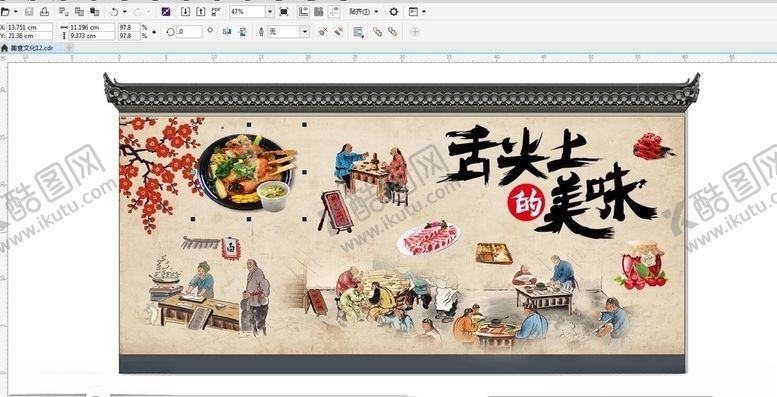This screenshot has height=397, width=777.
Task: Click the X position field 13.751 cm
Action: (x=29, y=28)
